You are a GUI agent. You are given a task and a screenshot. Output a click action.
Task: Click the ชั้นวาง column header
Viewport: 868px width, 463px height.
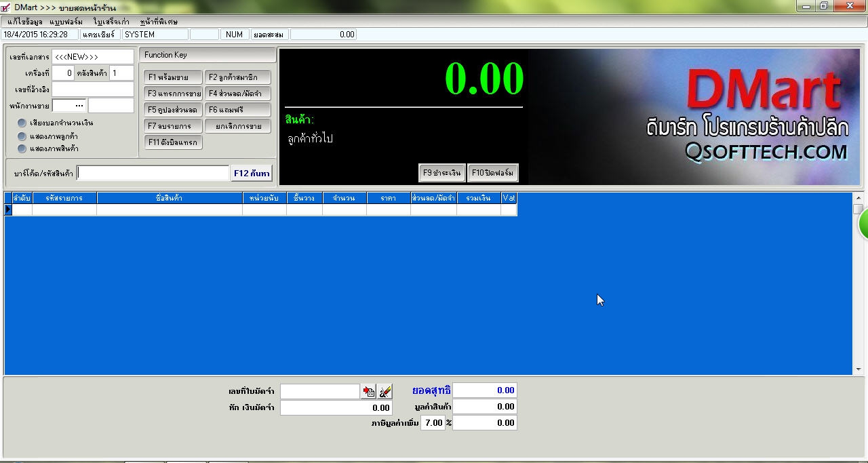point(304,198)
